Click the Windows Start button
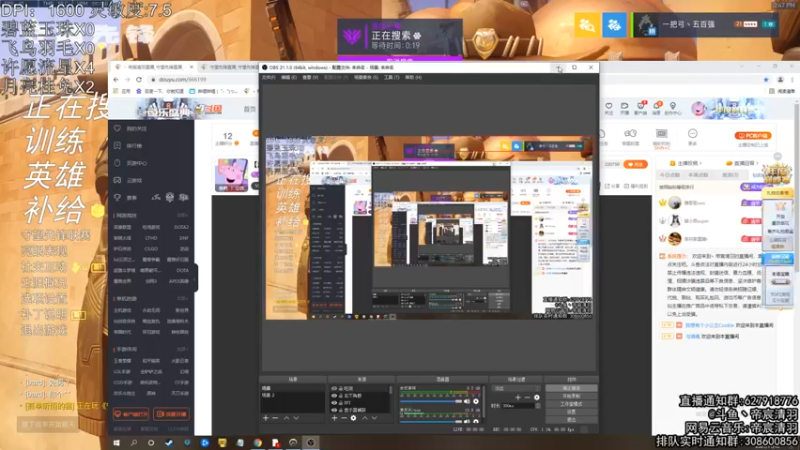The image size is (800, 450). click(x=116, y=443)
